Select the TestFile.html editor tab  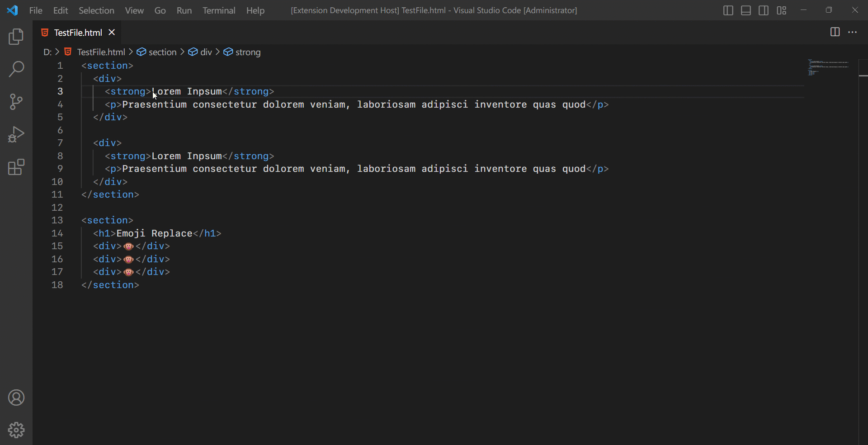(x=77, y=32)
